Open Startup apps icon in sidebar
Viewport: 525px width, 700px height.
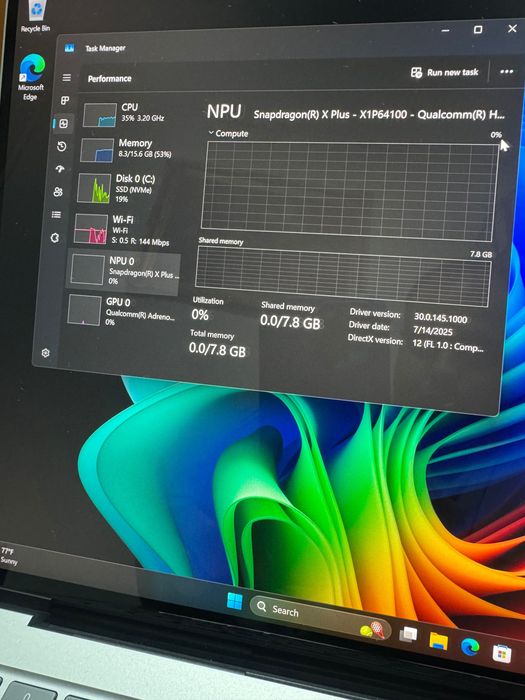[60, 169]
